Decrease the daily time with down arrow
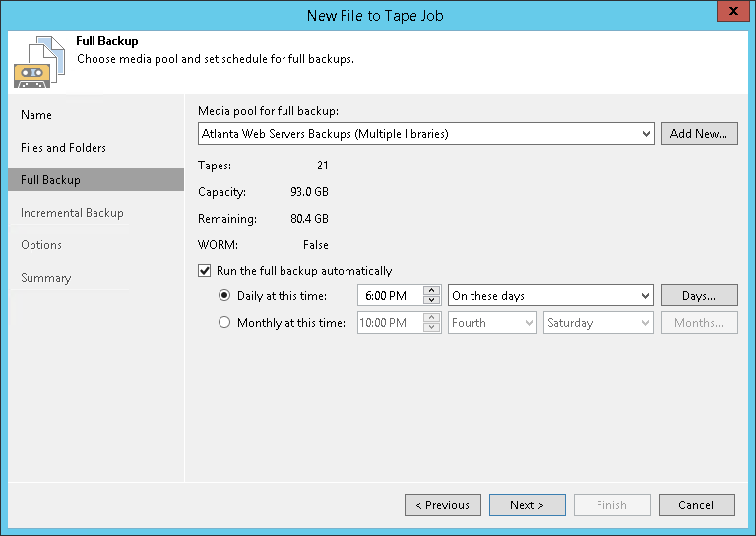Viewport: 756px width, 536px height. (431, 301)
